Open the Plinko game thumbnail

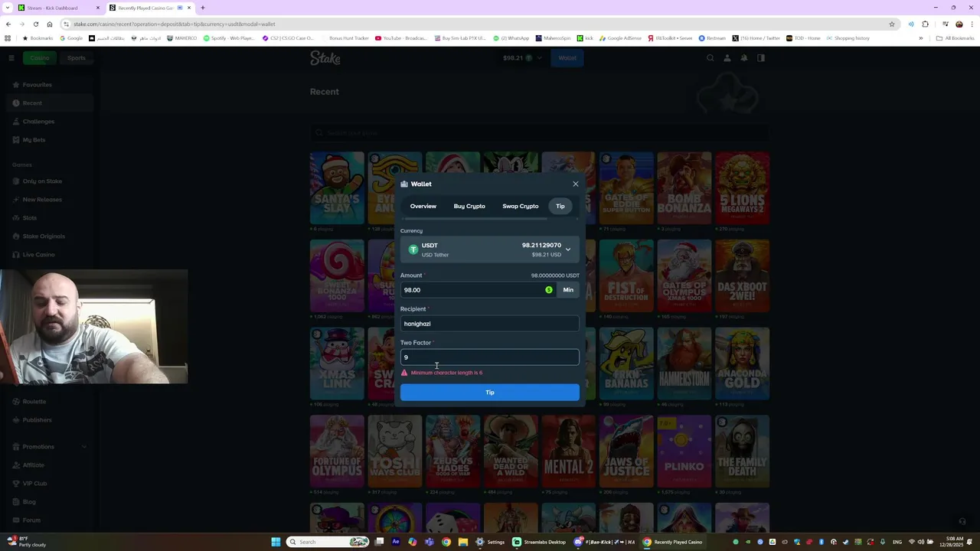pos(684,452)
